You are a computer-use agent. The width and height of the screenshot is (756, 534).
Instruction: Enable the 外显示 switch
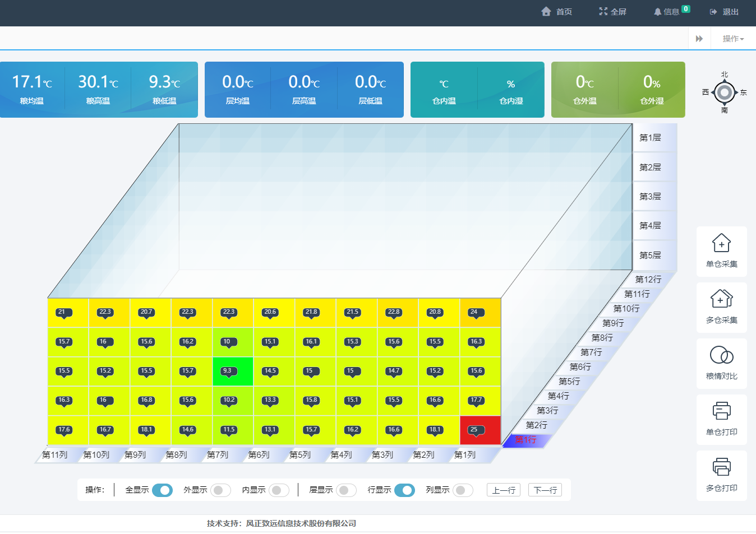tap(220, 490)
